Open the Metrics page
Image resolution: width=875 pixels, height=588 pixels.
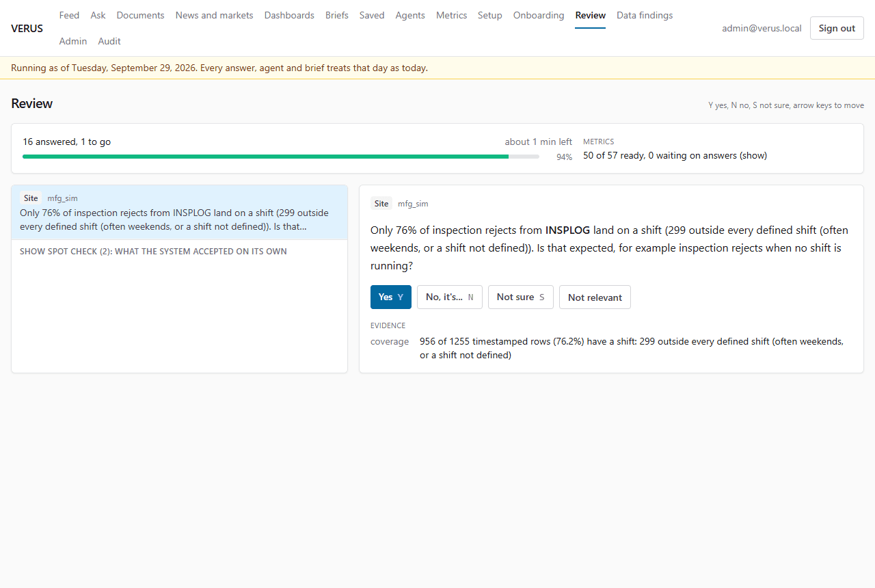[x=451, y=15]
